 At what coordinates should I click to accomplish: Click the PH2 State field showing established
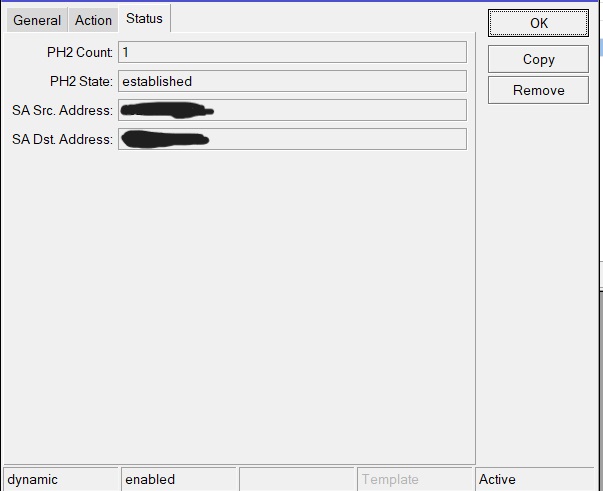(x=292, y=81)
